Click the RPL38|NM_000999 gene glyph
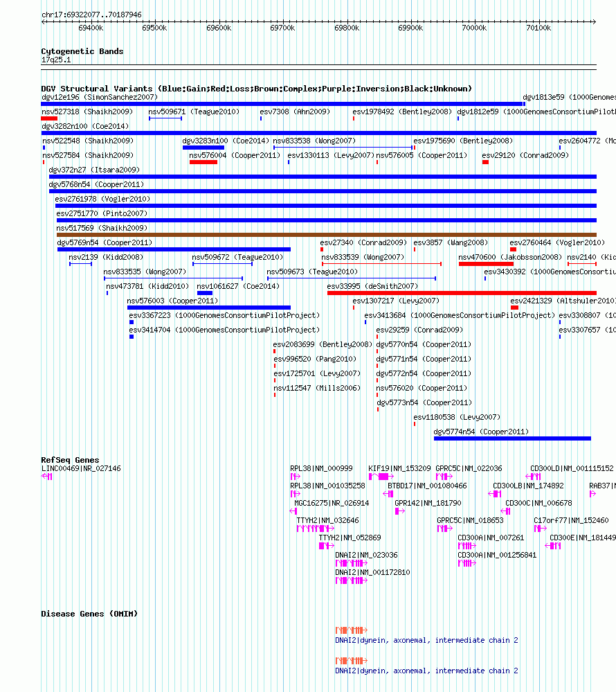Image resolution: width=616 pixels, height=692 pixels. pyautogui.click(x=296, y=477)
